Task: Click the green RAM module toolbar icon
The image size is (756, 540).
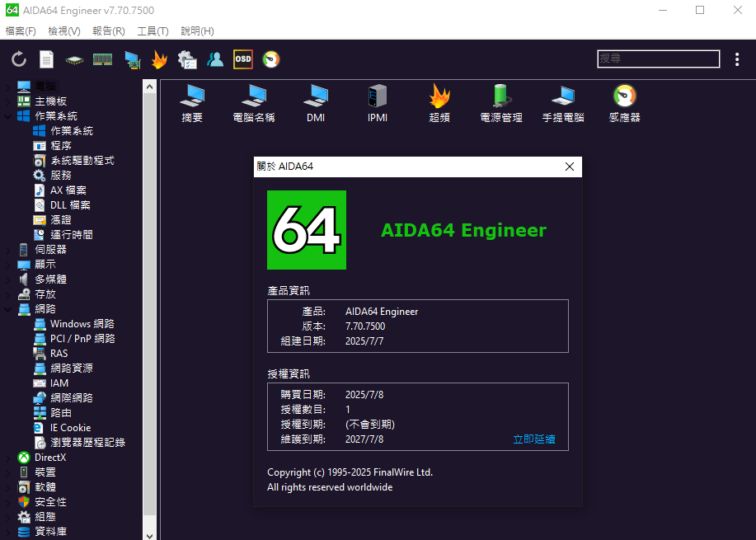Action: tap(103, 59)
